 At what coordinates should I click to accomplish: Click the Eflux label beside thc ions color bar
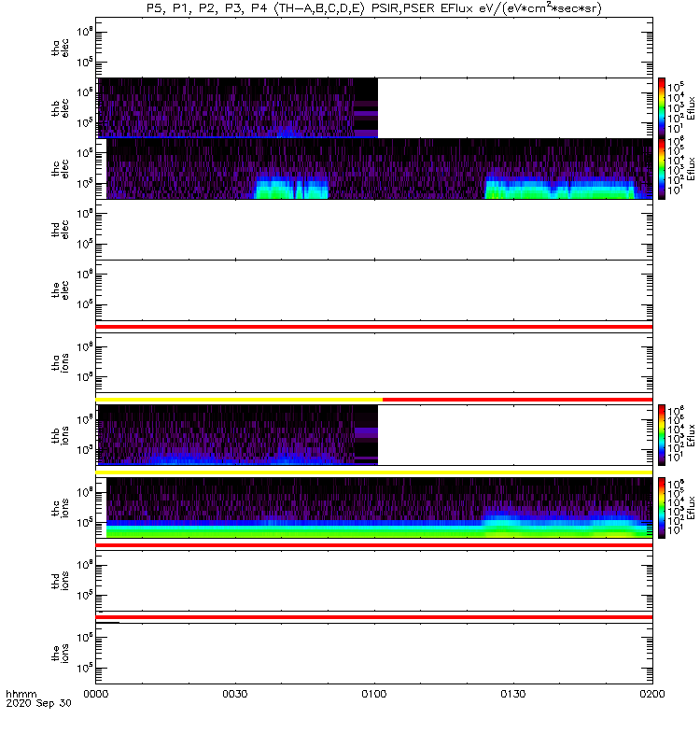pyautogui.click(x=691, y=508)
